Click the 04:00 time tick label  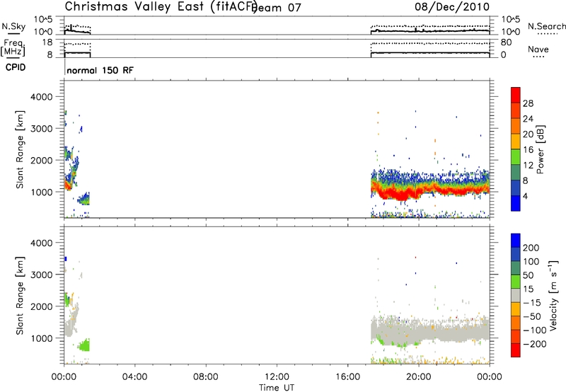pos(134,377)
